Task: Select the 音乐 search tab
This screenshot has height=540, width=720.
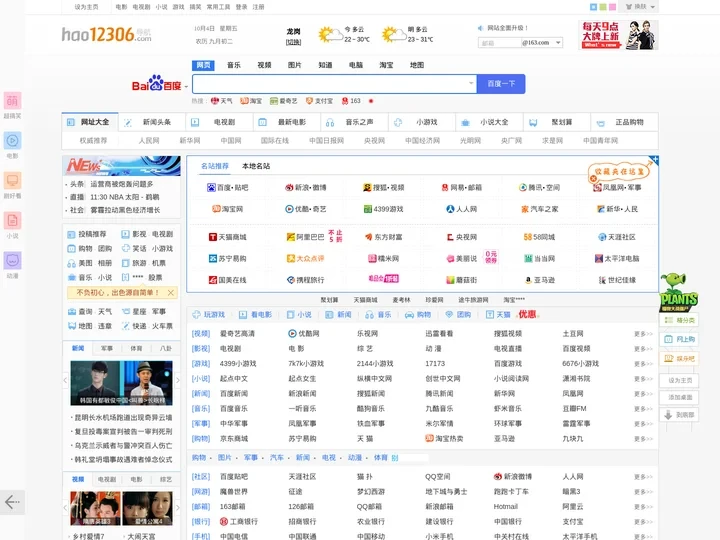Action: pyautogui.click(x=234, y=65)
